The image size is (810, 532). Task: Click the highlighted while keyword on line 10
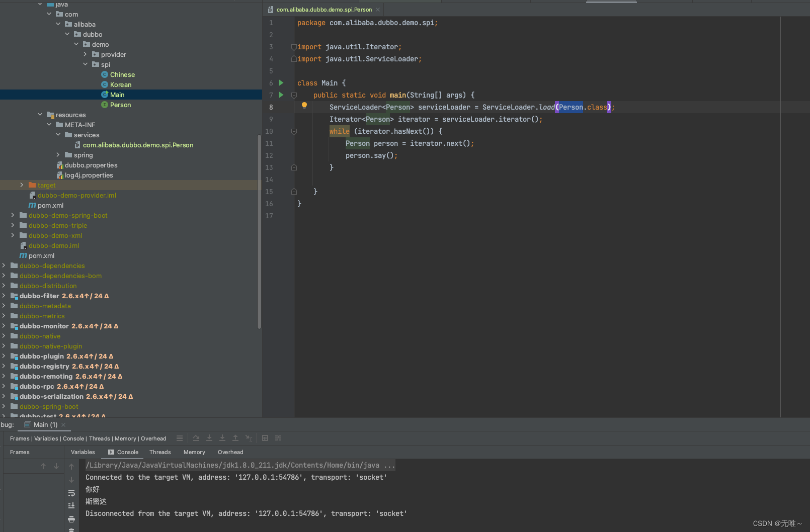click(340, 131)
